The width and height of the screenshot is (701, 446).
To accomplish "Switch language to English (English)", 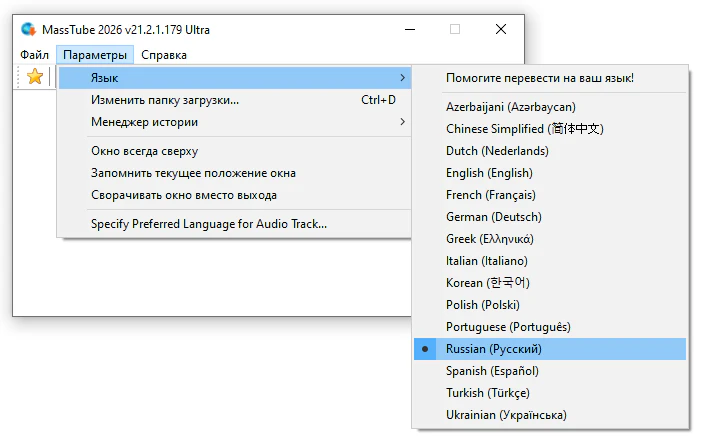I will click(x=489, y=173).
